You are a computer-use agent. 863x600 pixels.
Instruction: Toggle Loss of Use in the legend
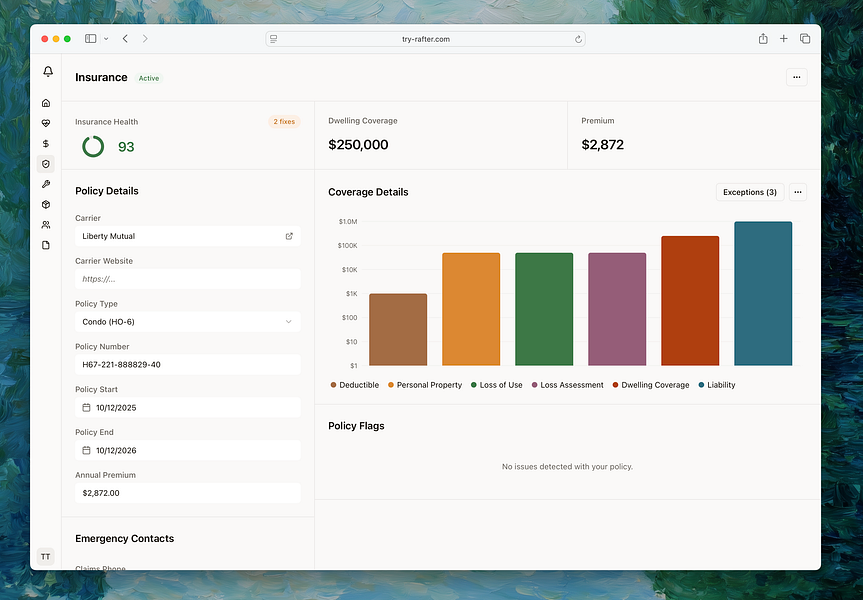click(496, 385)
